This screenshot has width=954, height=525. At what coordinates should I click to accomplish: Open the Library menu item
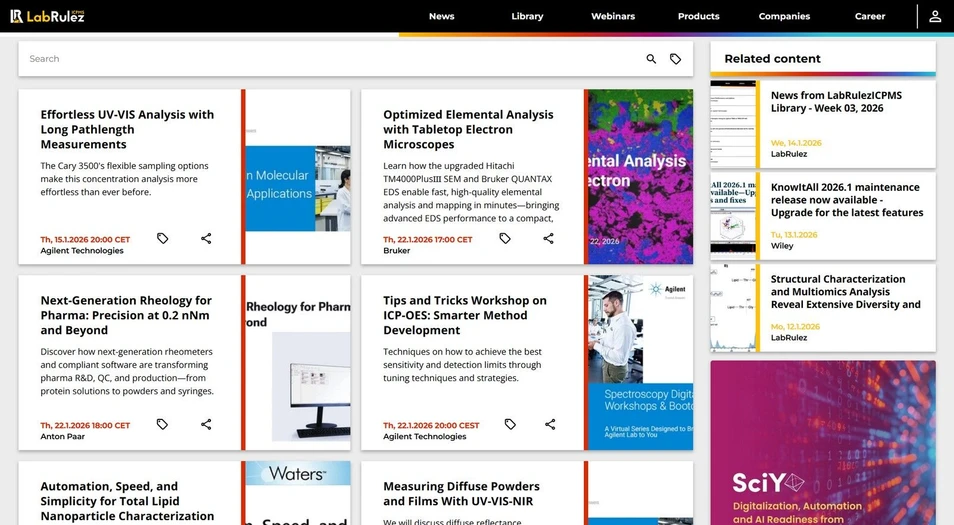coord(527,16)
